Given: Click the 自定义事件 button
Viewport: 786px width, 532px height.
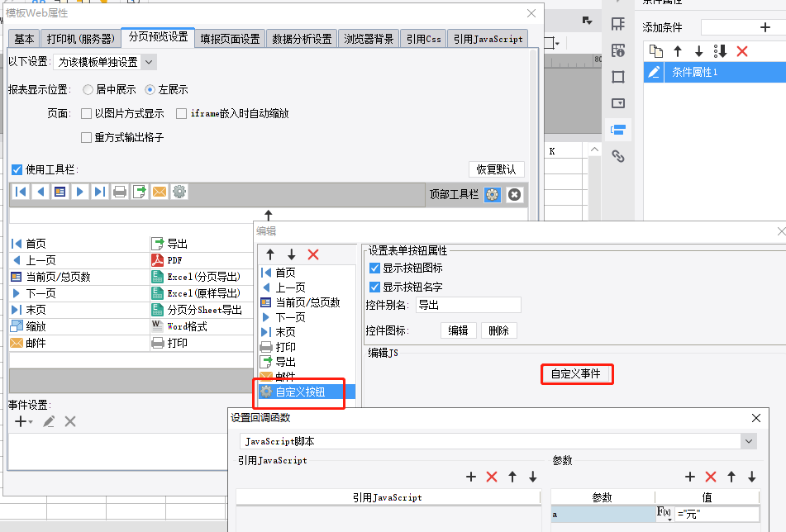Looking at the screenshot, I should [576, 373].
